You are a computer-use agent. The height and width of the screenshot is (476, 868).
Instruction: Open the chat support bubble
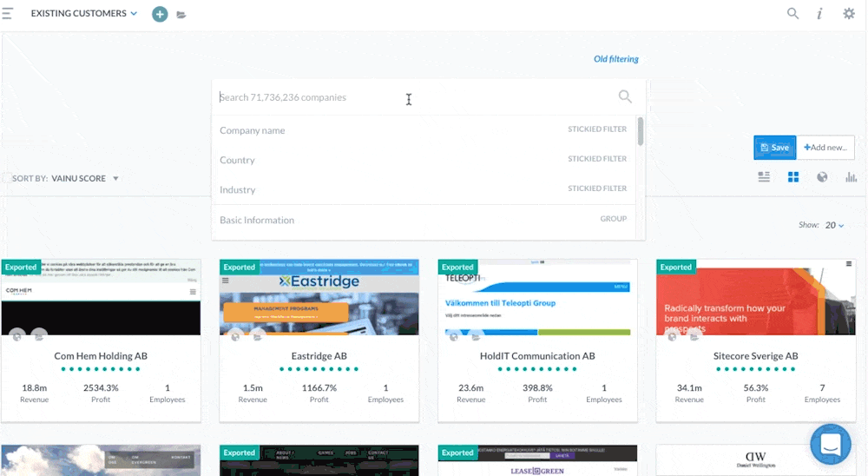tap(831, 445)
